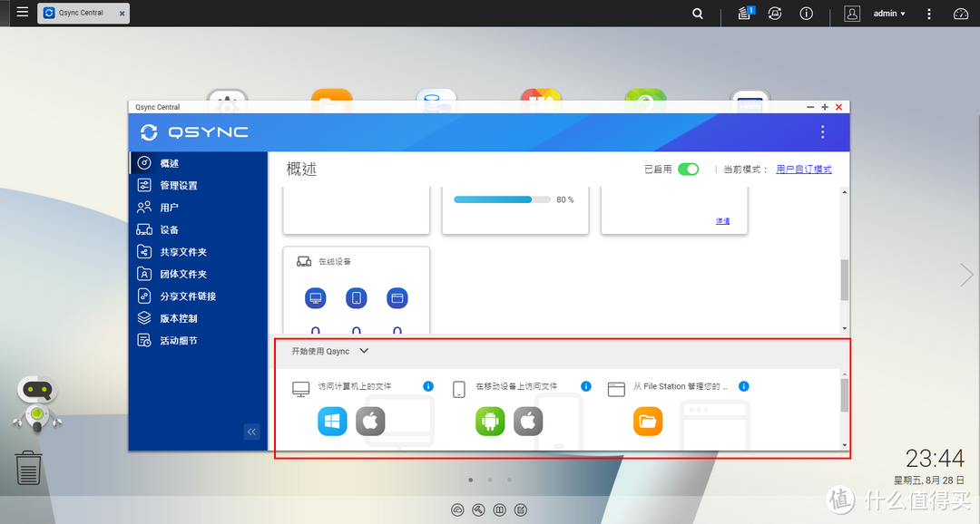Image resolution: width=980 pixels, height=524 pixels.
Task: Open 分享文件链接 in the sidebar
Action: (198, 296)
